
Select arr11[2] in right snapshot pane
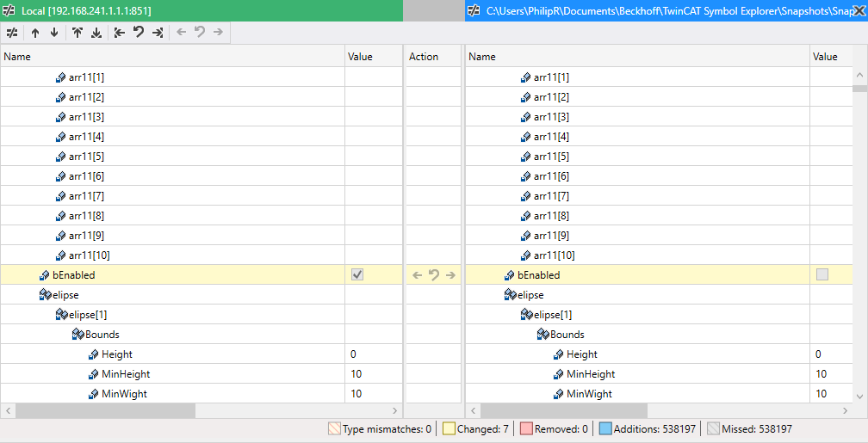(x=551, y=97)
